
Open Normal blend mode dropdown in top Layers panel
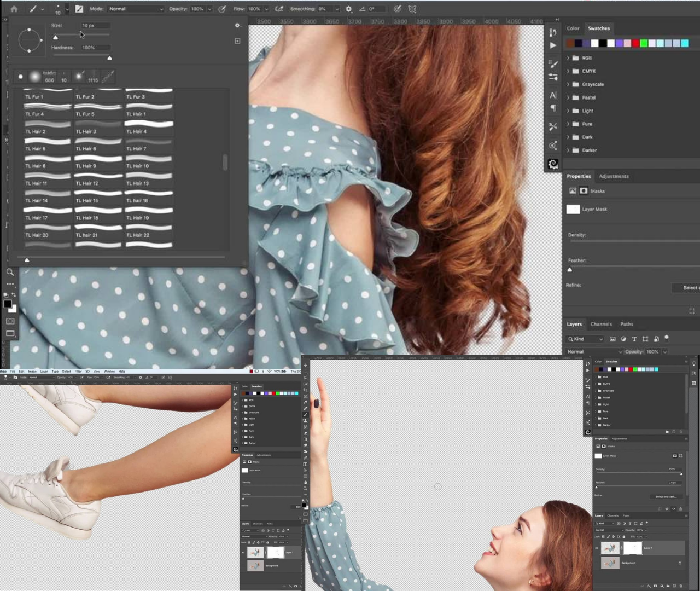(594, 352)
